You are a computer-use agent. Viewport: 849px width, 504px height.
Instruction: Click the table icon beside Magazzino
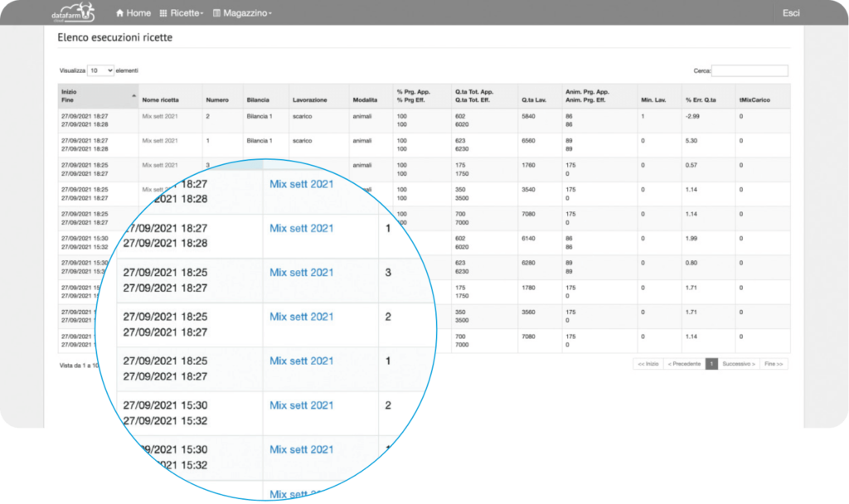point(216,13)
